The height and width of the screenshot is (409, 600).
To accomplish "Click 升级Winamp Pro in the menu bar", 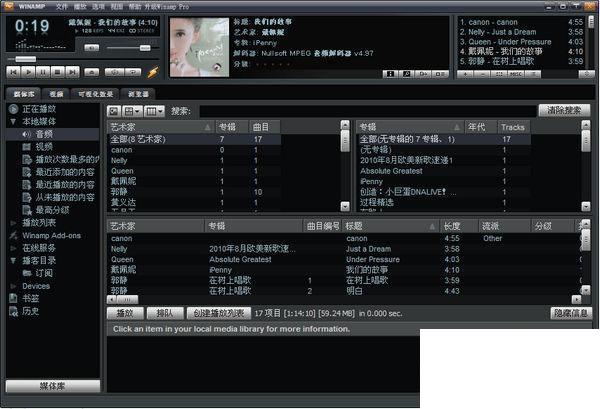I will point(166,7).
